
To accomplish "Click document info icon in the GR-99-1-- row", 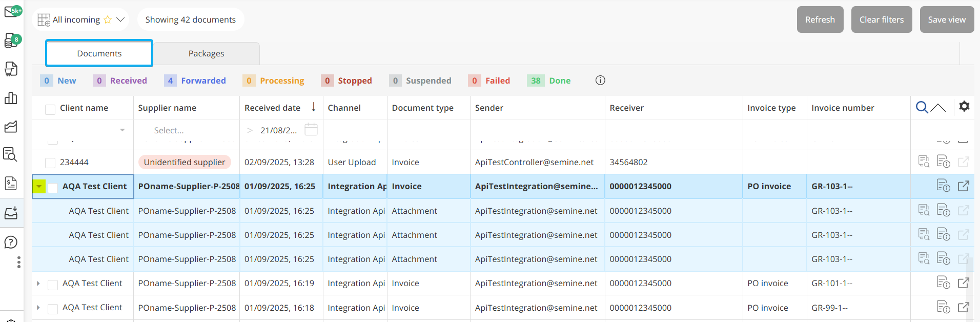I will coord(943,307).
